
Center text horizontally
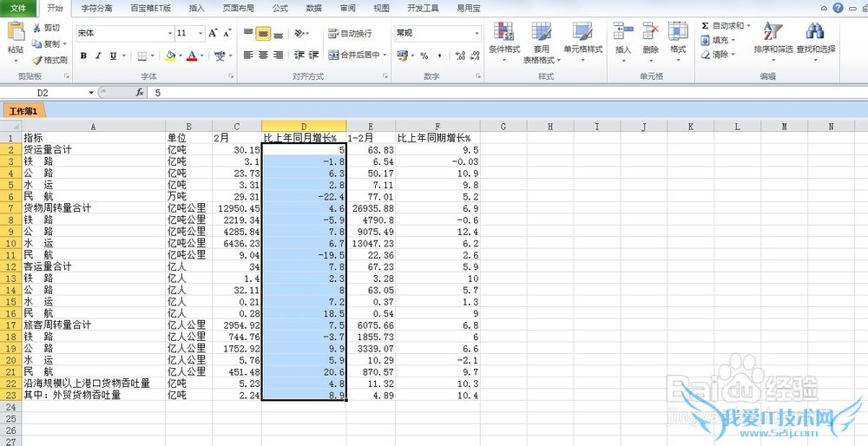pos(264,56)
